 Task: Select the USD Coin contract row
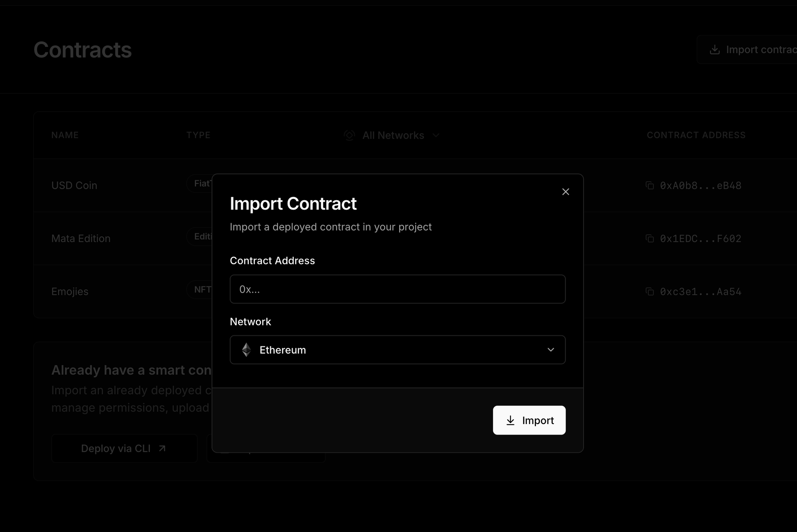pos(74,186)
